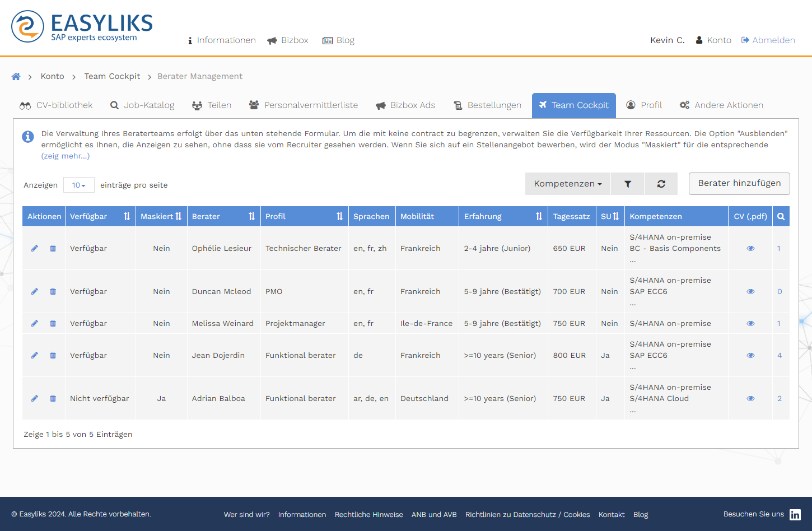
Task: View Ophélie Lesieur's CV pdf eye icon
Action: [750, 248]
